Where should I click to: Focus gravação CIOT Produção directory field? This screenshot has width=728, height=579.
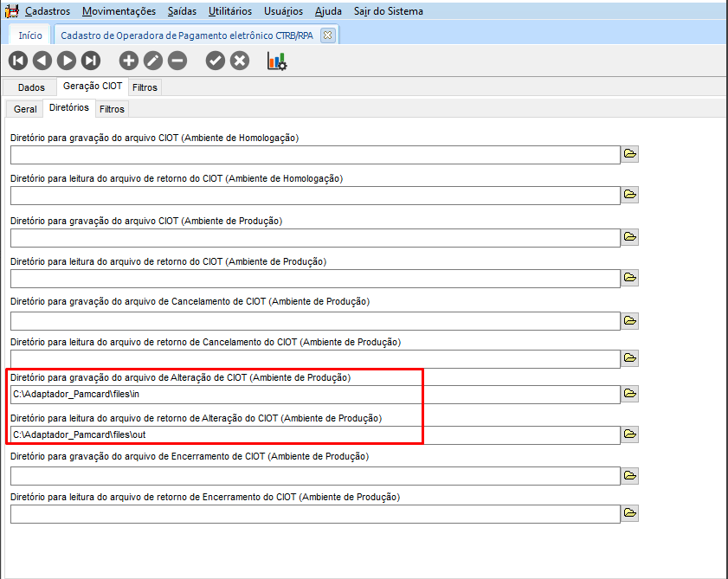[x=315, y=238]
